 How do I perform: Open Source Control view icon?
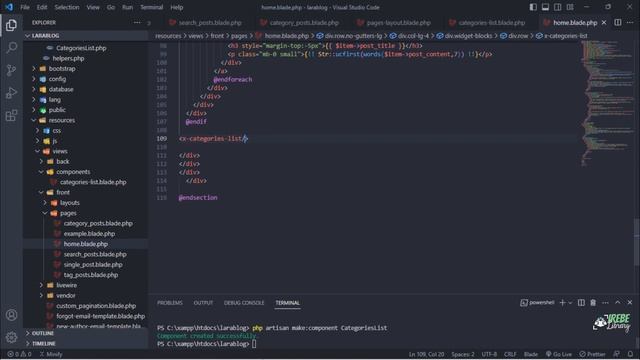pos(11,70)
